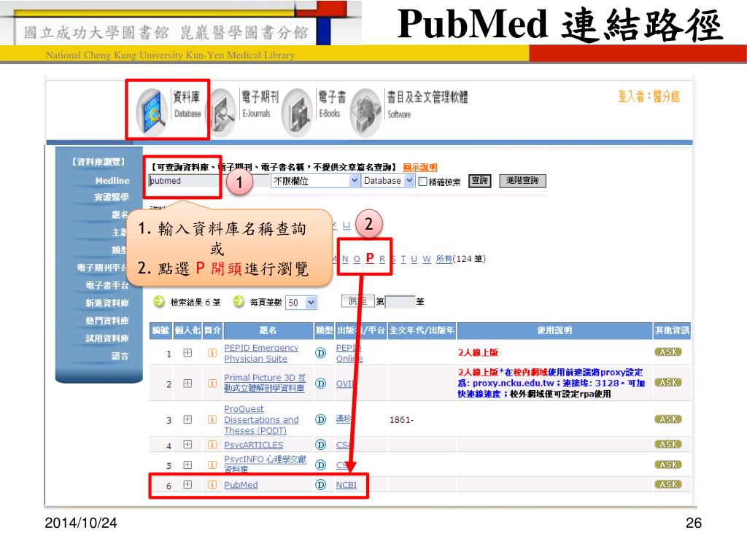
Task: Click ASK badge for PubMed row
Action: pos(668,484)
